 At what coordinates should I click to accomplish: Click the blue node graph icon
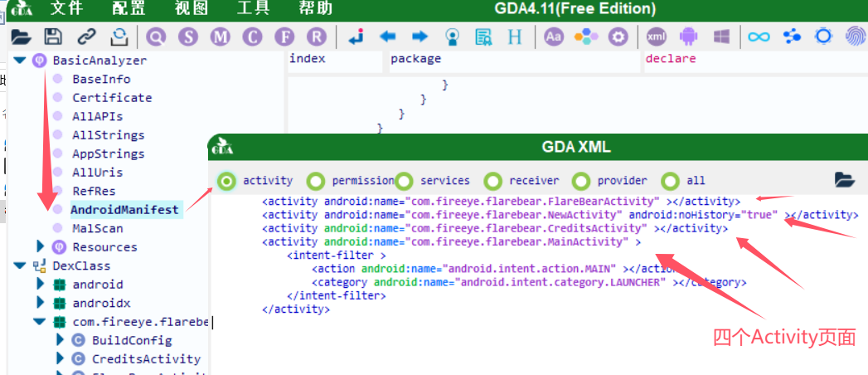coord(793,37)
